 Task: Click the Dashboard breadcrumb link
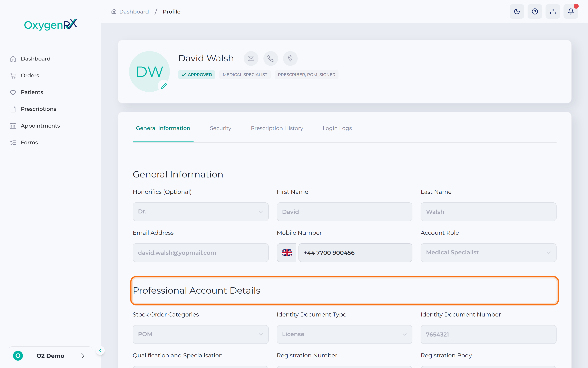coord(134,11)
